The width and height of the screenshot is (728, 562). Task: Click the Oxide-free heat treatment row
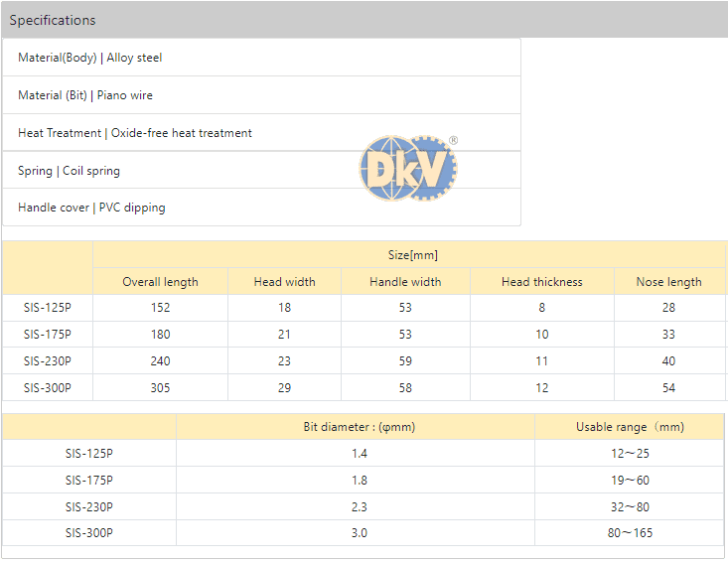pos(135,133)
